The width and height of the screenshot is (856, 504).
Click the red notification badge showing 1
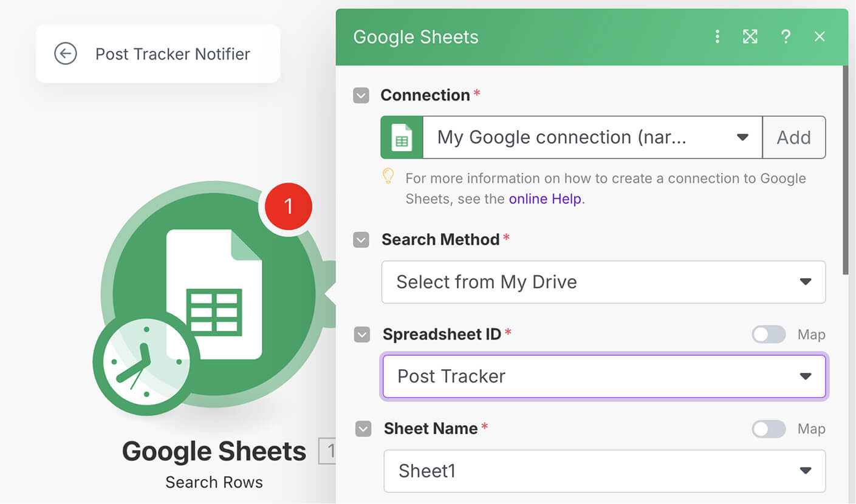[289, 207]
